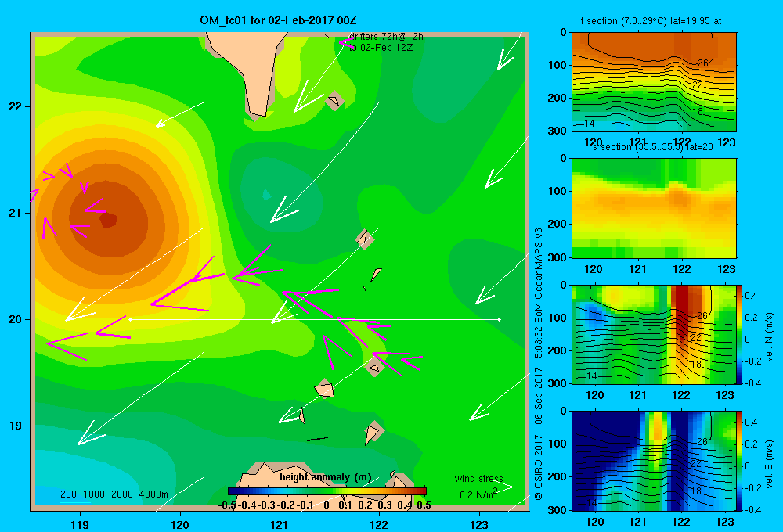Click the "-0.5" value on the height anomaly scale
The image size is (783, 532).
(226, 505)
